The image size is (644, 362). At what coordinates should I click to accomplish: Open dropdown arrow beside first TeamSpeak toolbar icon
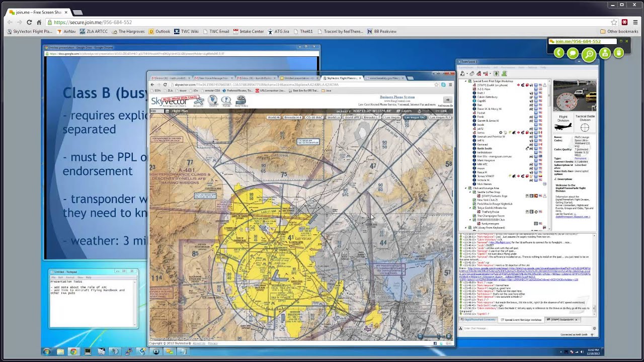pyautogui.click(x=466, y=73)
